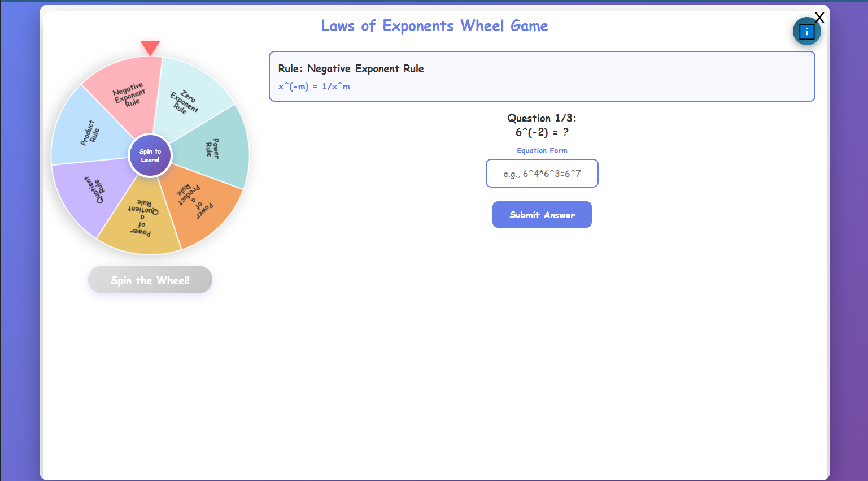Submit your answer to question 1
Image resolution: width=868 pixels, height=481 pixels.
tap(542, 214)
